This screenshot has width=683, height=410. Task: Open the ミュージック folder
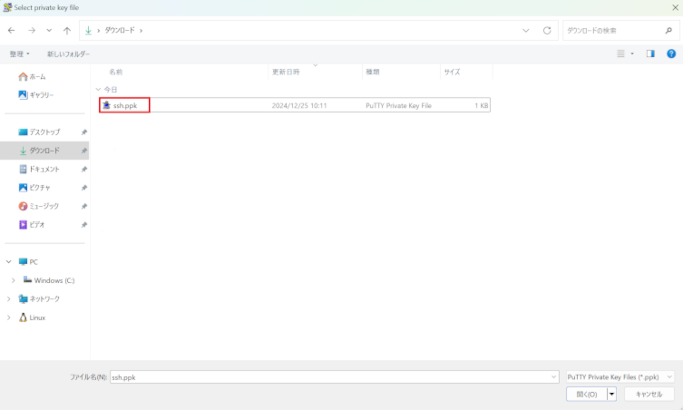pyautogui.click(x=44, y=206)
